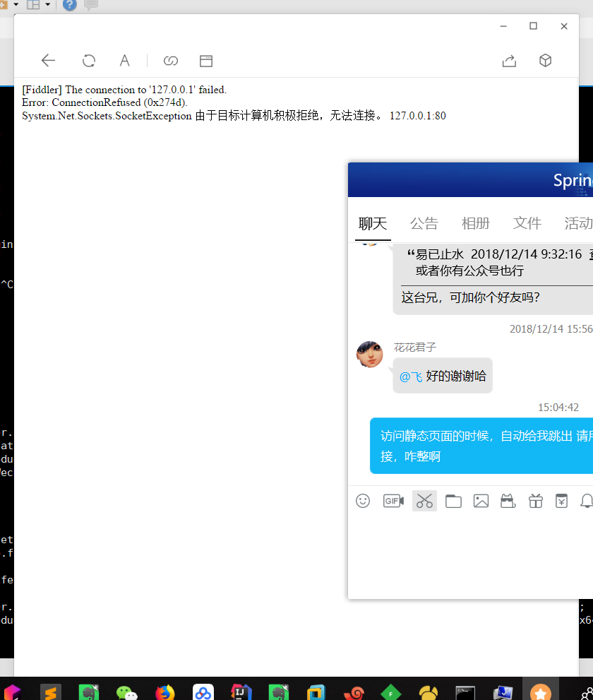This screenshot has height=700, width=593.
Task: Switch to the 文件 tab
Action: (527, 223)
